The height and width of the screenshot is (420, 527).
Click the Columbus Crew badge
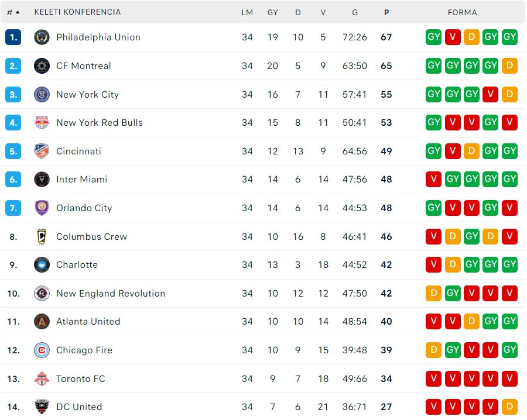(x=42, y=236)
